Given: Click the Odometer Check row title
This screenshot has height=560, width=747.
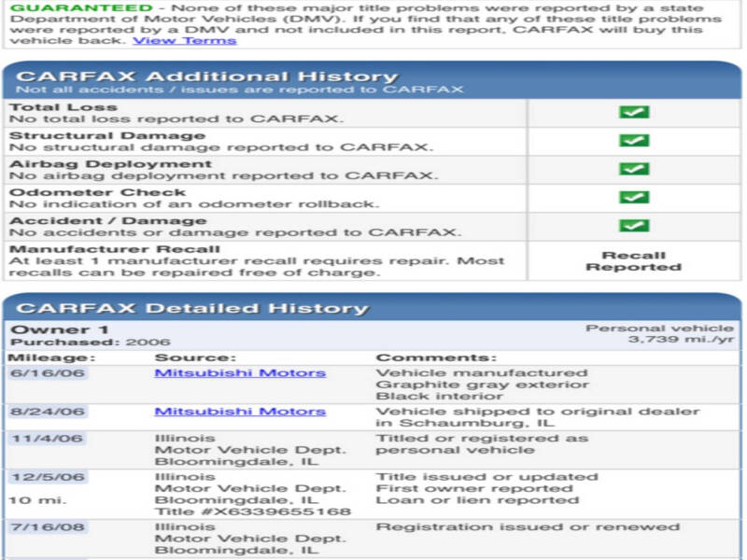Looking at the screenshot, I should pos(98,192).
